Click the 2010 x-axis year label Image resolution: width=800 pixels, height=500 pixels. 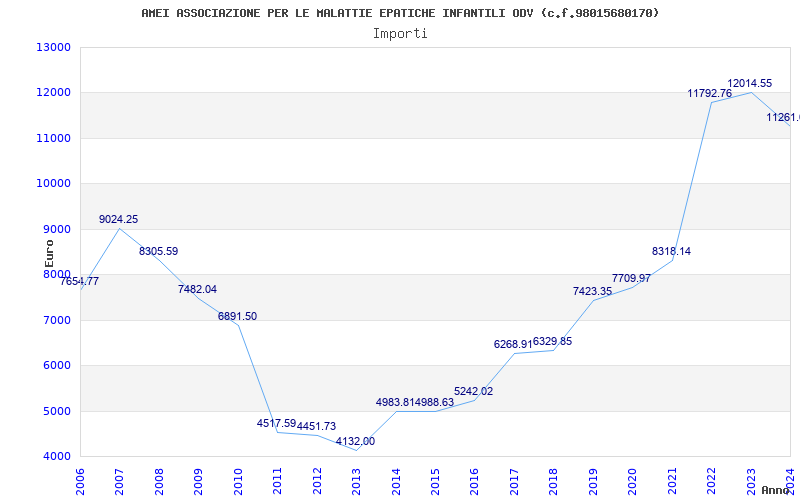238,481
